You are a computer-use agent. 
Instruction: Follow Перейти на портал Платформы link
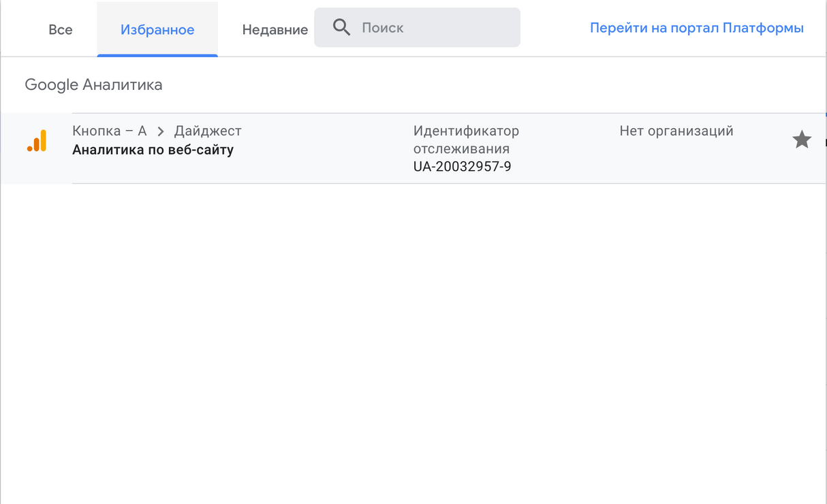pos(696,28)
